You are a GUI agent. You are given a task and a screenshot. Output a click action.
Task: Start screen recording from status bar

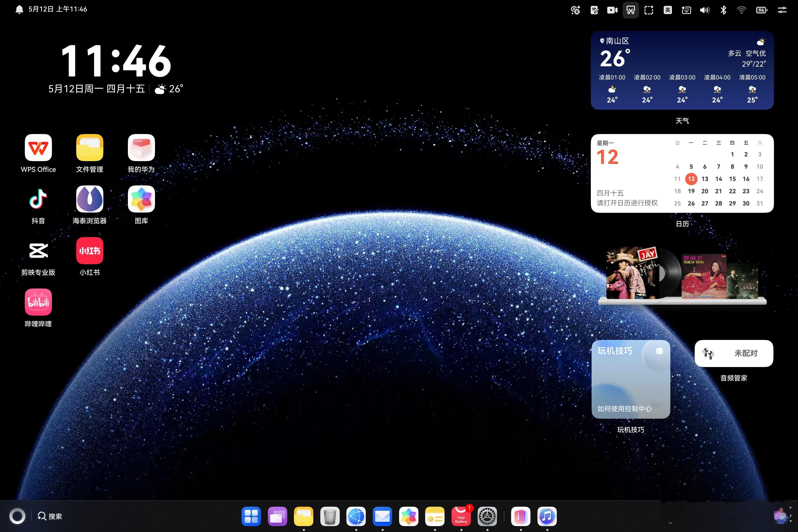tap(612, 10)
